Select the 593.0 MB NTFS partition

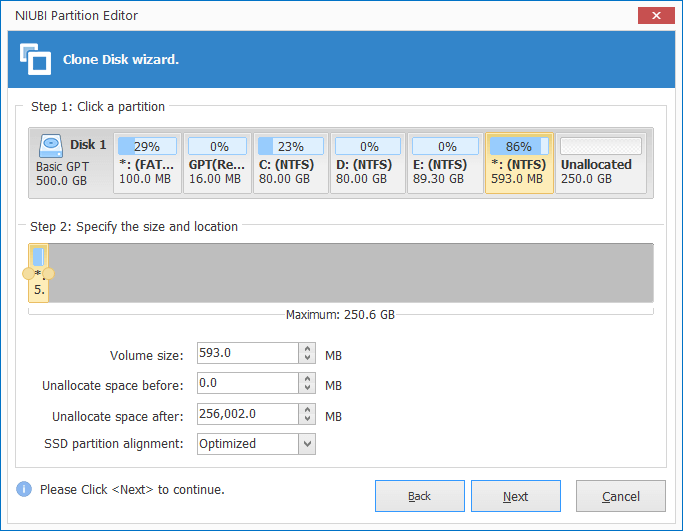point(519,162)
